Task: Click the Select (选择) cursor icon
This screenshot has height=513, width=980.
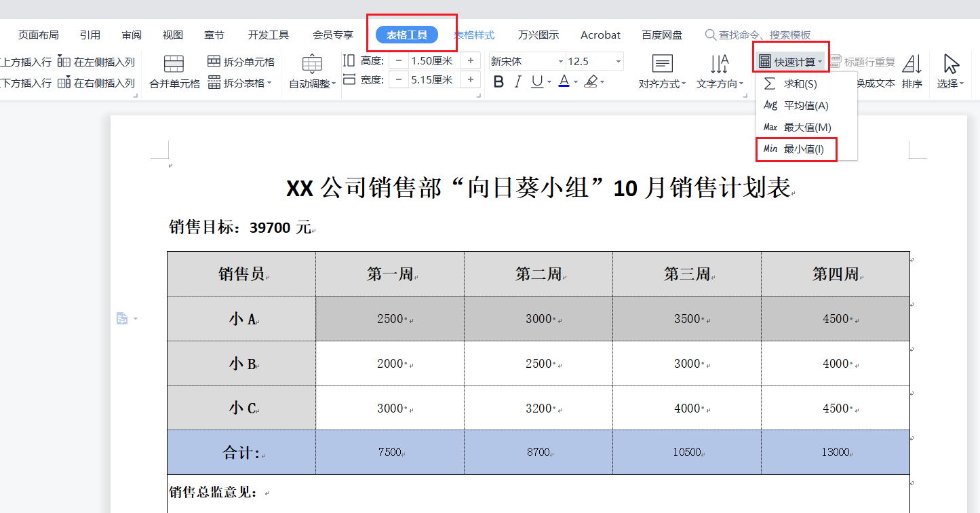Action: click(951, 64)
